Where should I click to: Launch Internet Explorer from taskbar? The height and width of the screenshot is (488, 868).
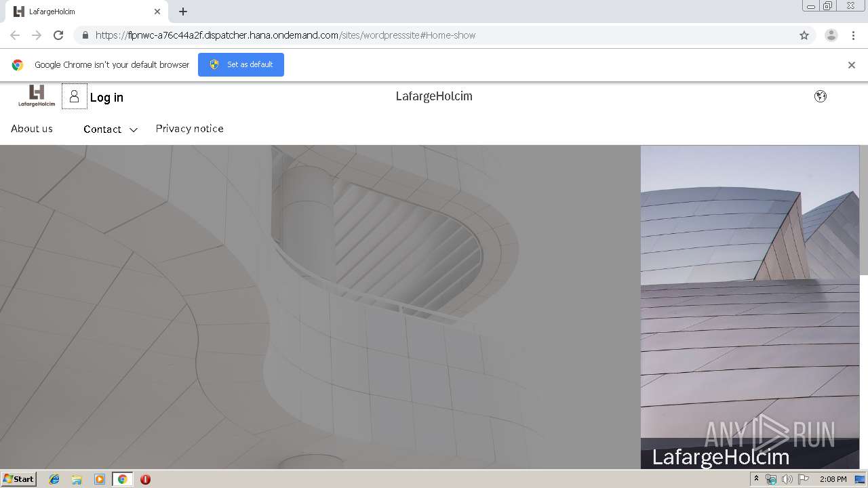click(x=54, y=479)
